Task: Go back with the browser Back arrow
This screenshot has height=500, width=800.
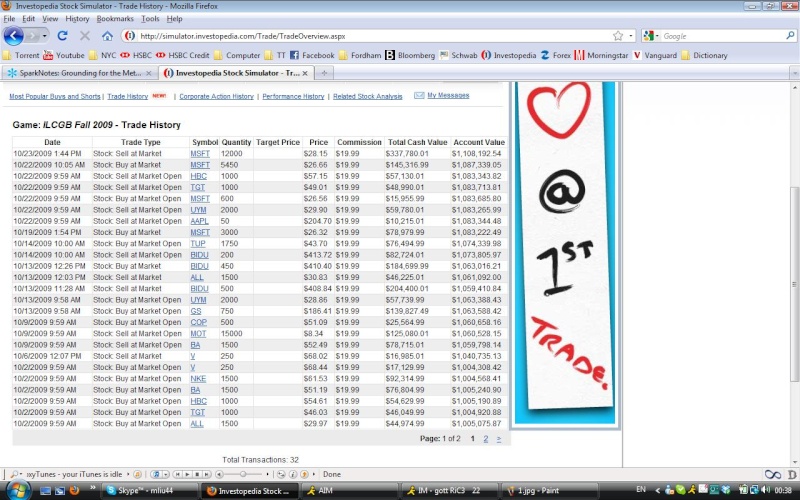Action: (x=13, y=36)
